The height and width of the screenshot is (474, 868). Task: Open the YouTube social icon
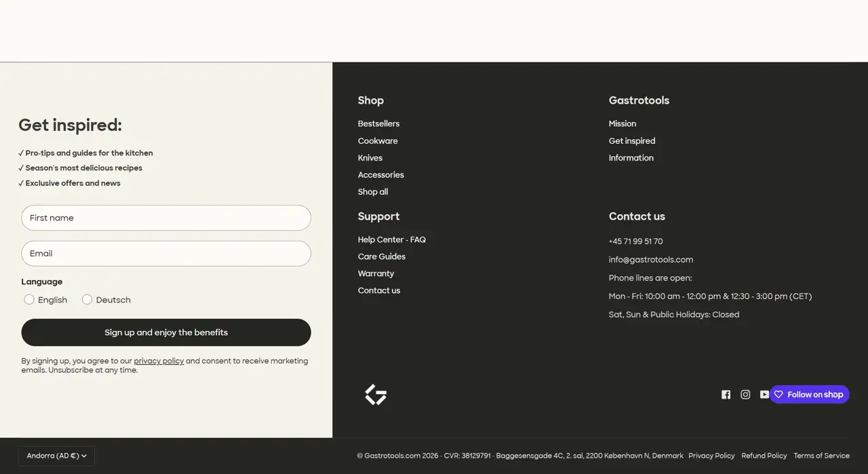tap(764, 395)
